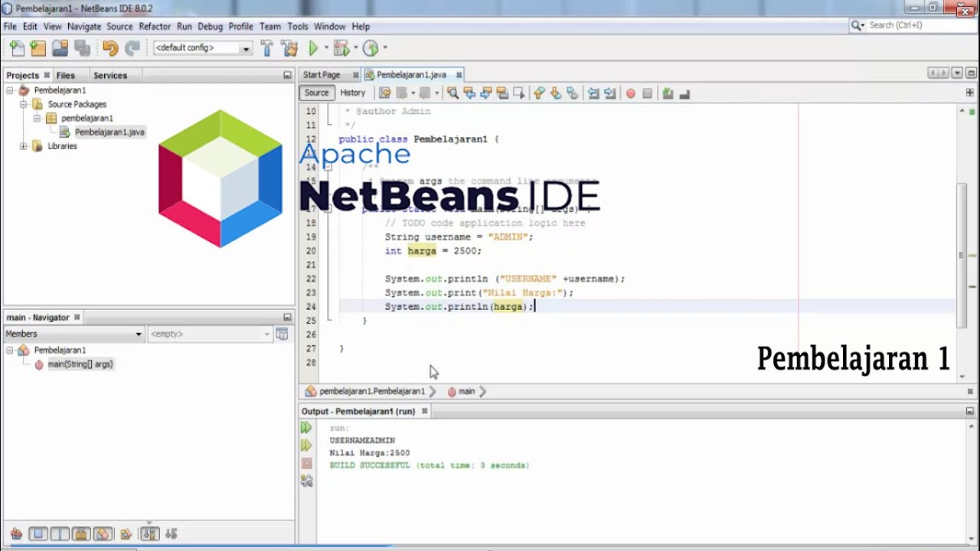The width and height of the screenshot is (980, 551).
Task: Switch to History view button
Action: click(352, 93)
